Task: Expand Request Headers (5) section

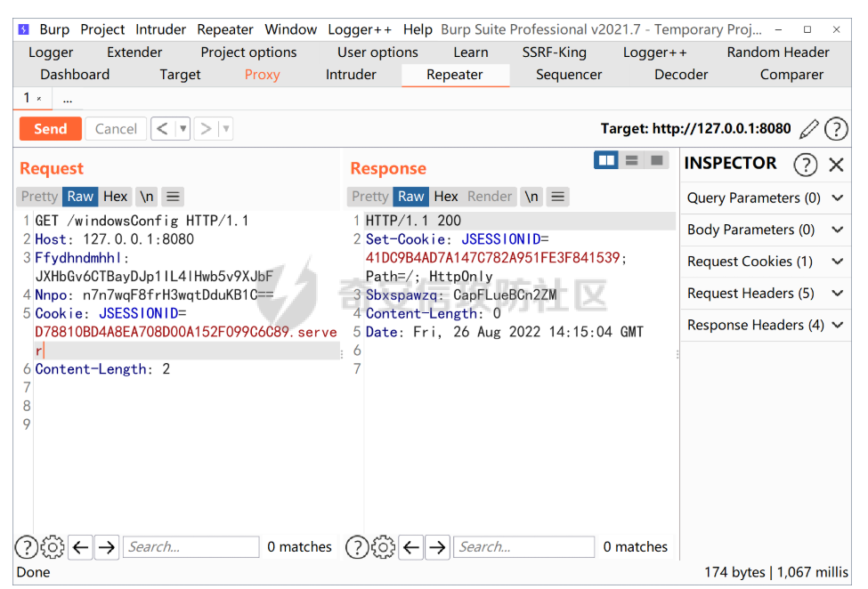Action: [766, 293]
